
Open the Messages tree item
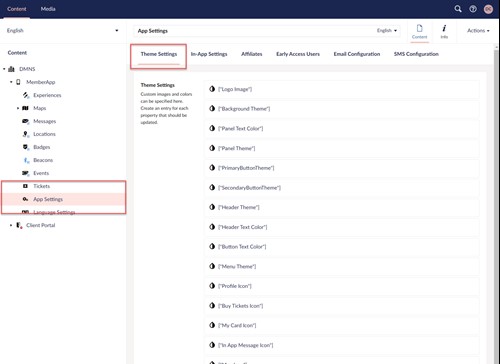click(x=45, y=121)
